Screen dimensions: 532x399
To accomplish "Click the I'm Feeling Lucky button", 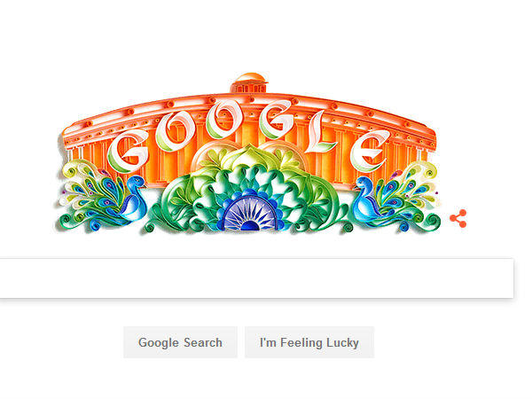I will pyautogui.click(x=309, y=342).
